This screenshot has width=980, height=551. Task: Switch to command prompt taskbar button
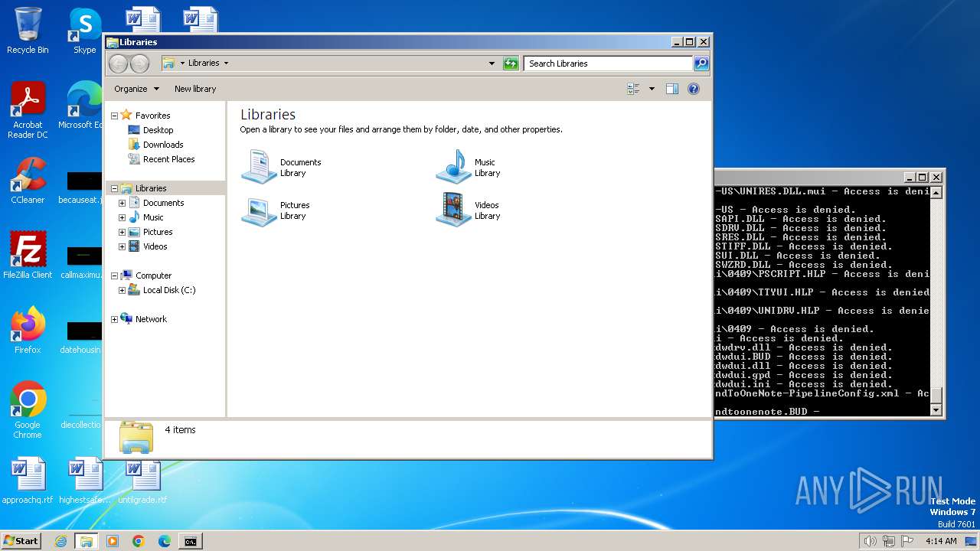pyautogui.click(x=191, y=541)
